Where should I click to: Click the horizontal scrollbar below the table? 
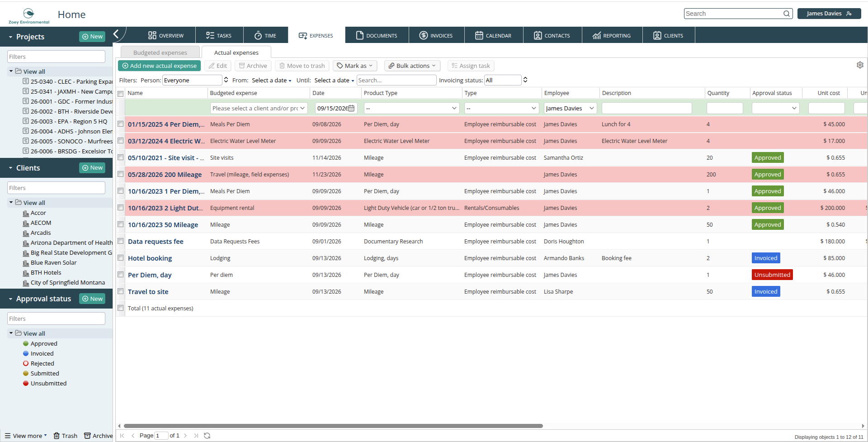point(333,426)
